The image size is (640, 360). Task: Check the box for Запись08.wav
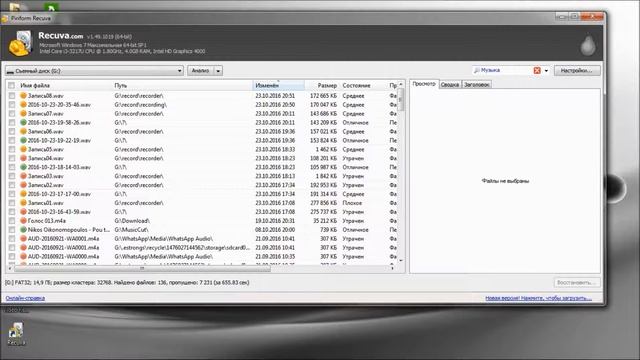click(11, 96)
